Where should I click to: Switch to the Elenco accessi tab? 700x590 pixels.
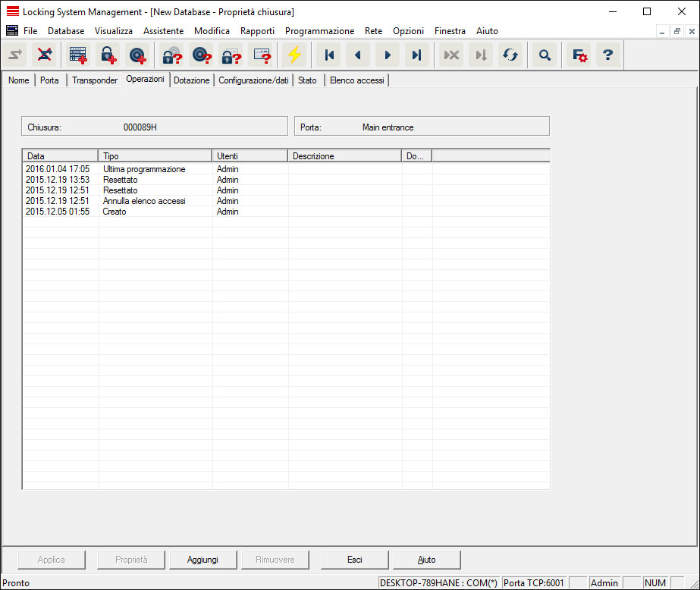tap(356, 80)
